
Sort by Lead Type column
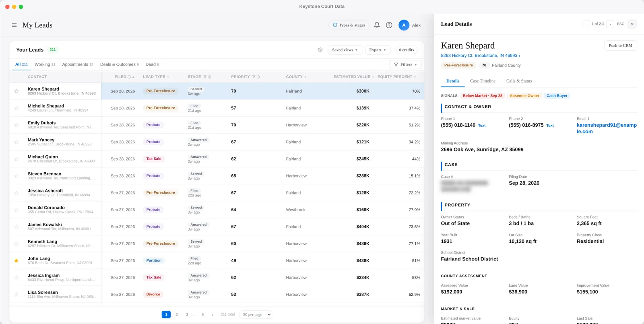pyautogui.click(x=156, y=77)
